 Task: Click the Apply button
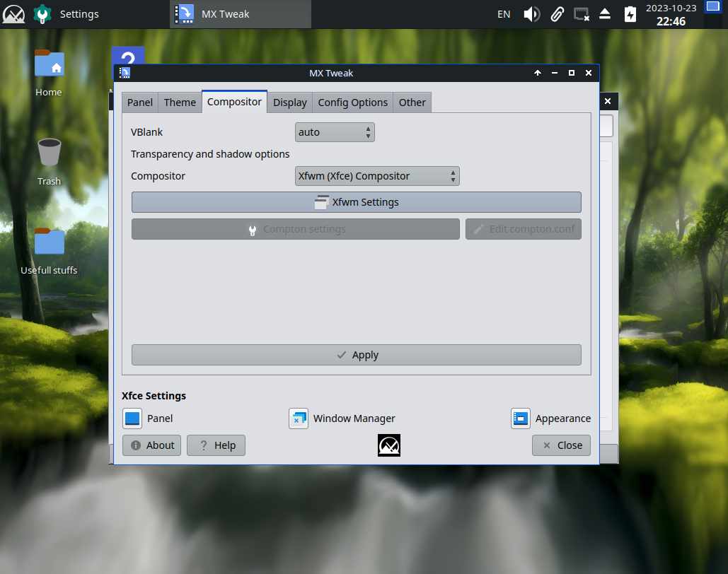(356, 355)
